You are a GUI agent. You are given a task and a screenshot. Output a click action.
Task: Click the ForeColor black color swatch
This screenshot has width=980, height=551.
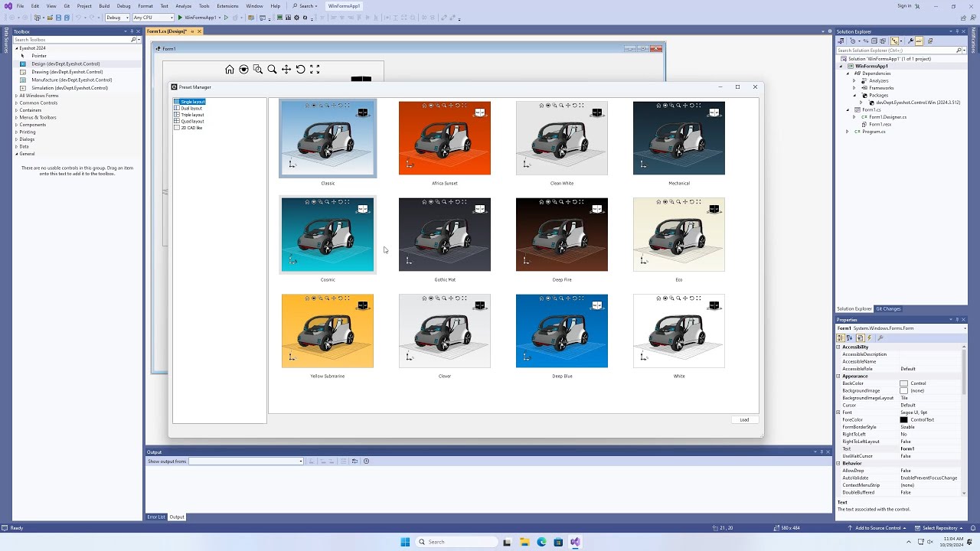[x=903, y=419]
